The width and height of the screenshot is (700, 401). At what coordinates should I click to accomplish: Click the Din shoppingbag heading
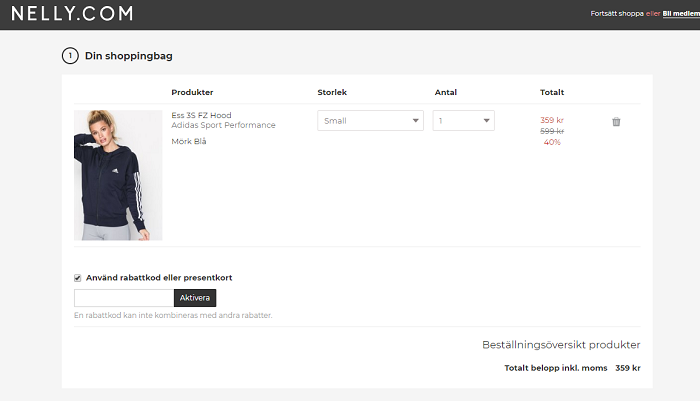coord(135,56)
